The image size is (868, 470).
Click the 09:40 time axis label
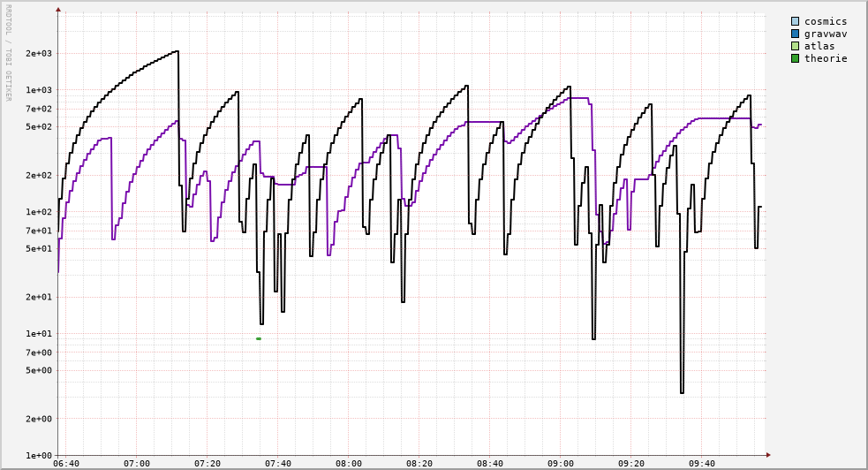coord(702,464)
